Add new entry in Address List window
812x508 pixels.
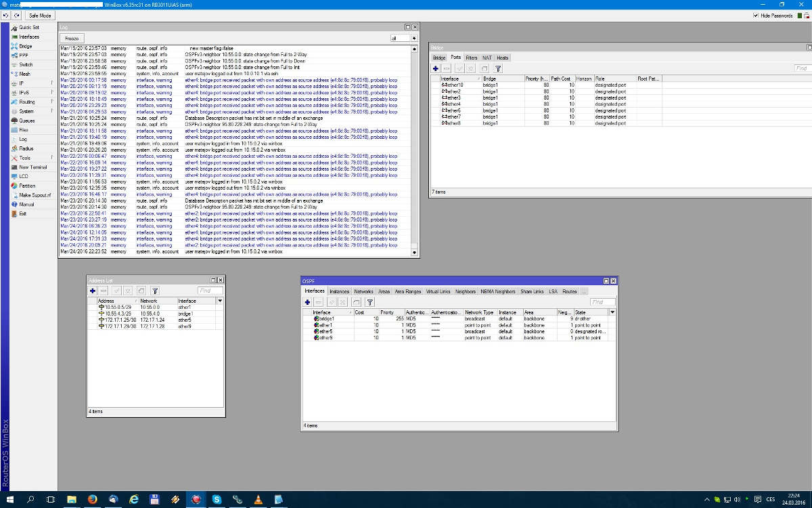93,291
